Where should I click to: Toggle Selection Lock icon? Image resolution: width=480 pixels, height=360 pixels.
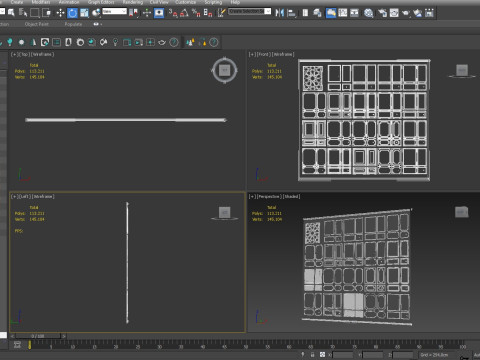[x=312, y=355]
